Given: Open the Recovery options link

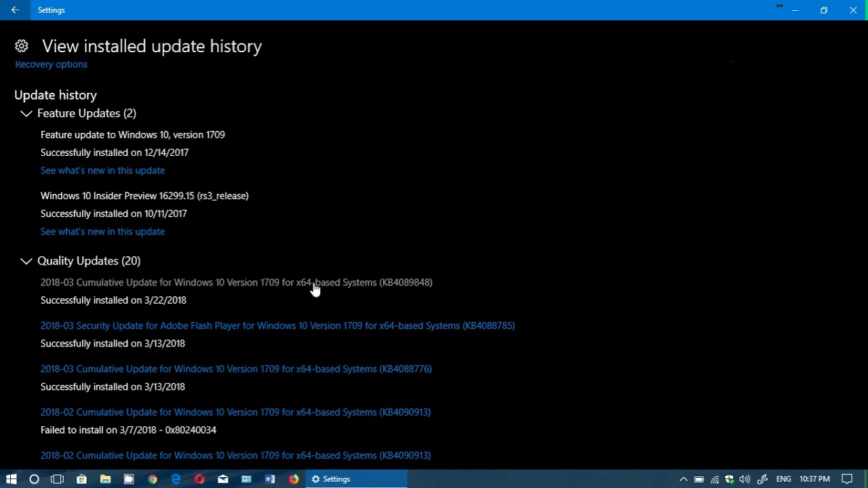Looking at the screenshot, I should click(52, 64).
